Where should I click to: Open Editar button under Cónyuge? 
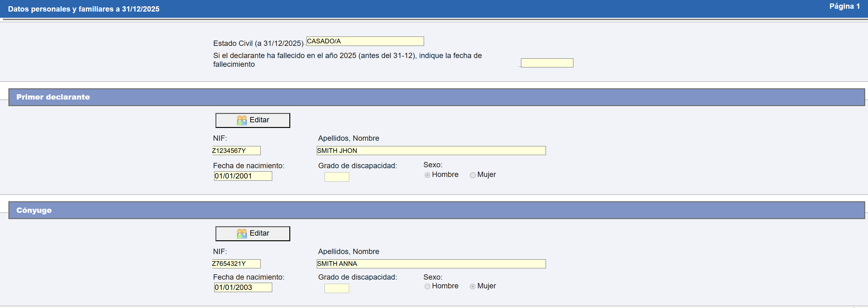tap(253, 234)
